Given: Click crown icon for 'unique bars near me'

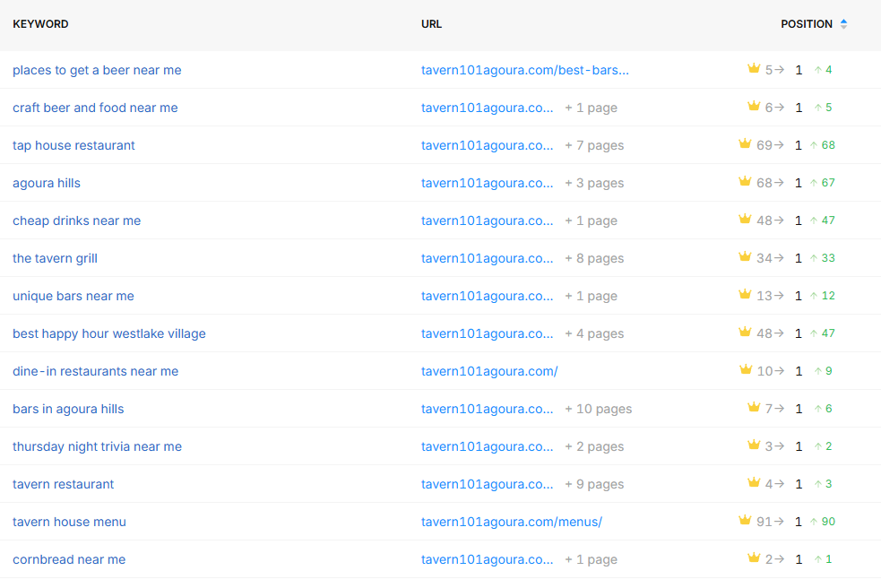Looking at the screenshot, I should pos(744,295).
